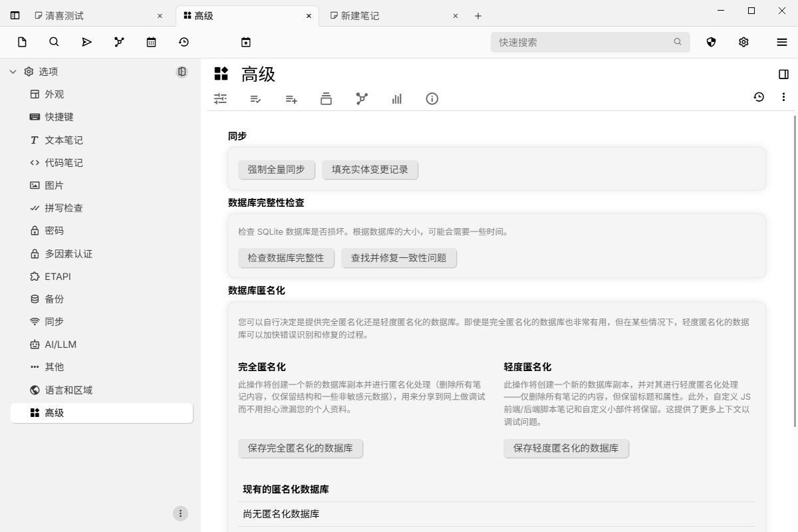The image size is (798, 532).
Task: Open the note info circle icon
Action: (432, 98)
